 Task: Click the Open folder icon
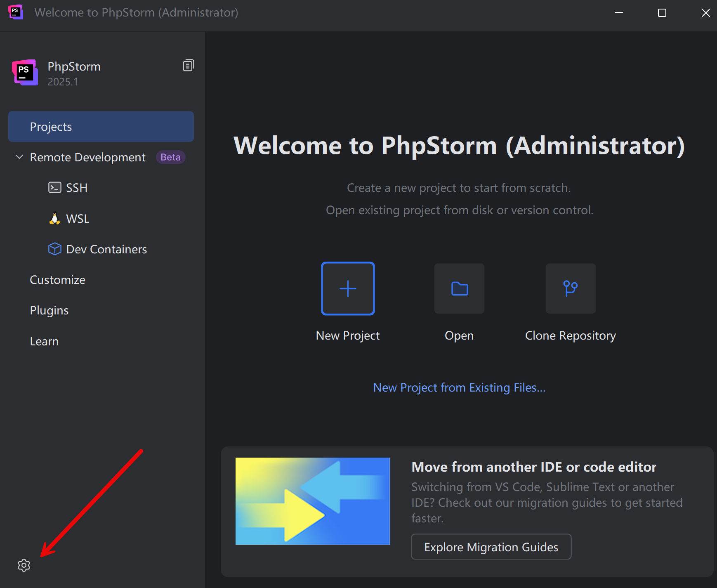(x=459, y=288)
